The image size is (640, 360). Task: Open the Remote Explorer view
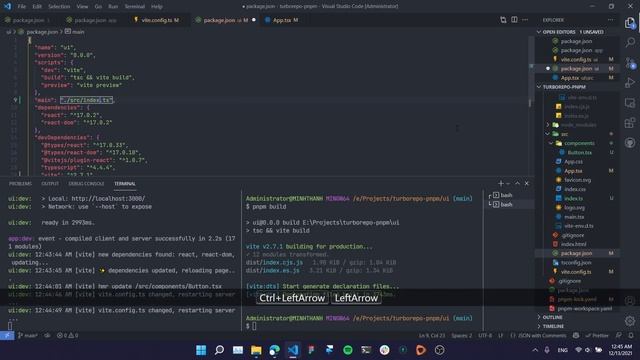tap(630, 103)
